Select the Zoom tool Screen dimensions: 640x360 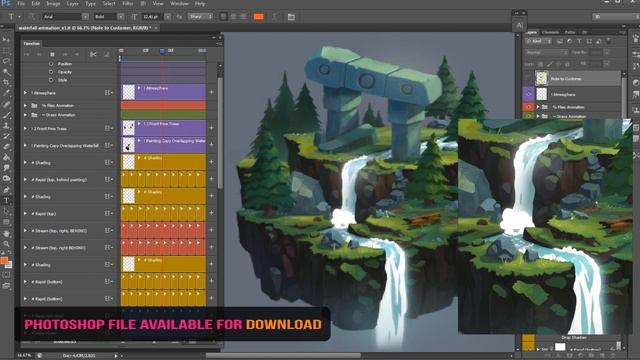[6, 244]
